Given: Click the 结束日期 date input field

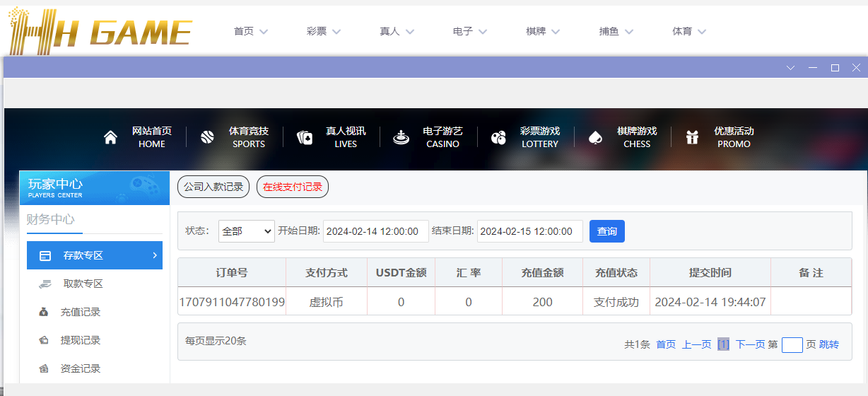Looking at the screenshot, I should (x=530, y=231).
